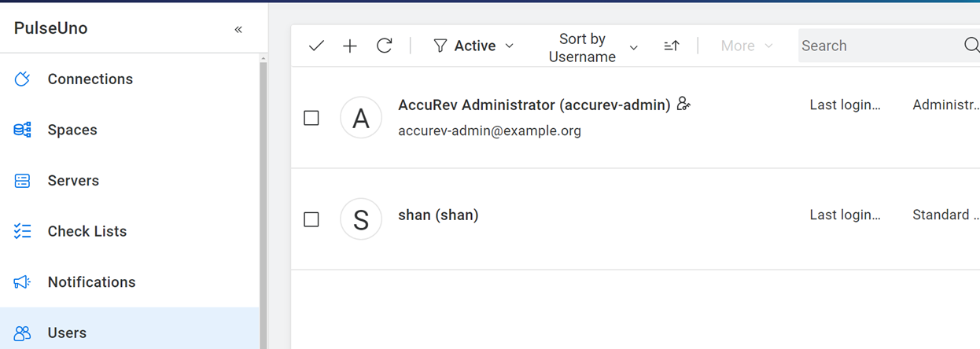Screen dimensions: 980x349
Task: Click the search magnifier icon
Action: point(971,46)
